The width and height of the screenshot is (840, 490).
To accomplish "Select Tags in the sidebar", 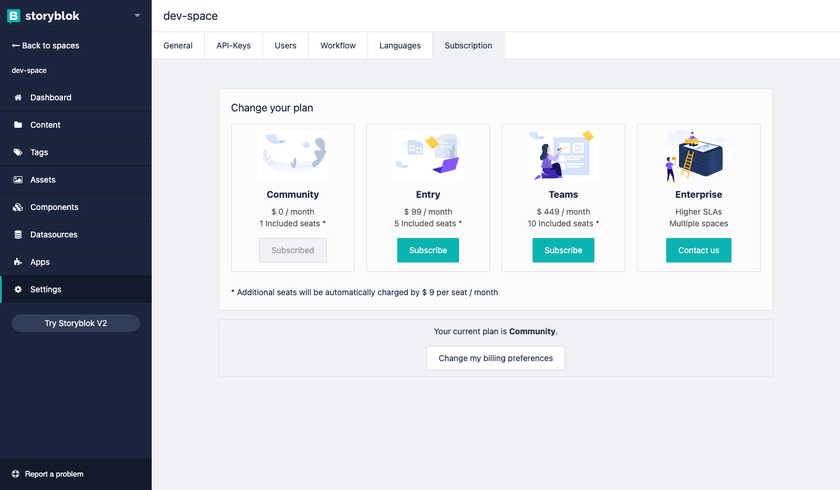I will 76,152.
